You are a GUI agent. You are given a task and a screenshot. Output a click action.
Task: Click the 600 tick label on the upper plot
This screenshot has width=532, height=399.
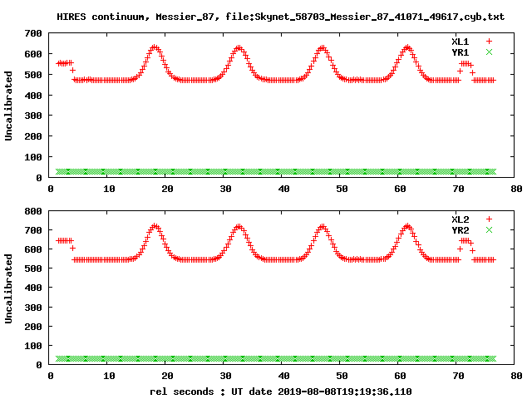(33, 54)
